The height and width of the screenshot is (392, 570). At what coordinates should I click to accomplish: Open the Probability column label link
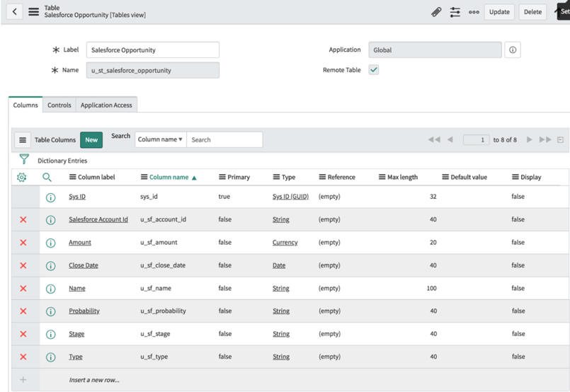(84, 311)
